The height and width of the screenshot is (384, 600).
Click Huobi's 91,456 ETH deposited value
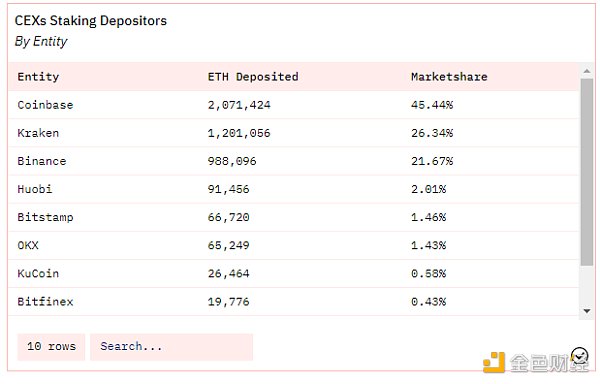pos(228,189)
